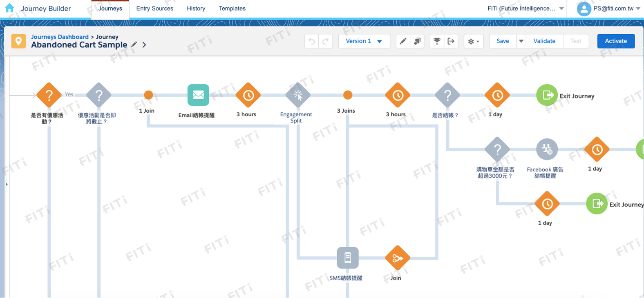The image size is (644, 298).
Task: Click the exit criteria icon in toolbar
Action: pyautogui.click(x=451, y=41)
